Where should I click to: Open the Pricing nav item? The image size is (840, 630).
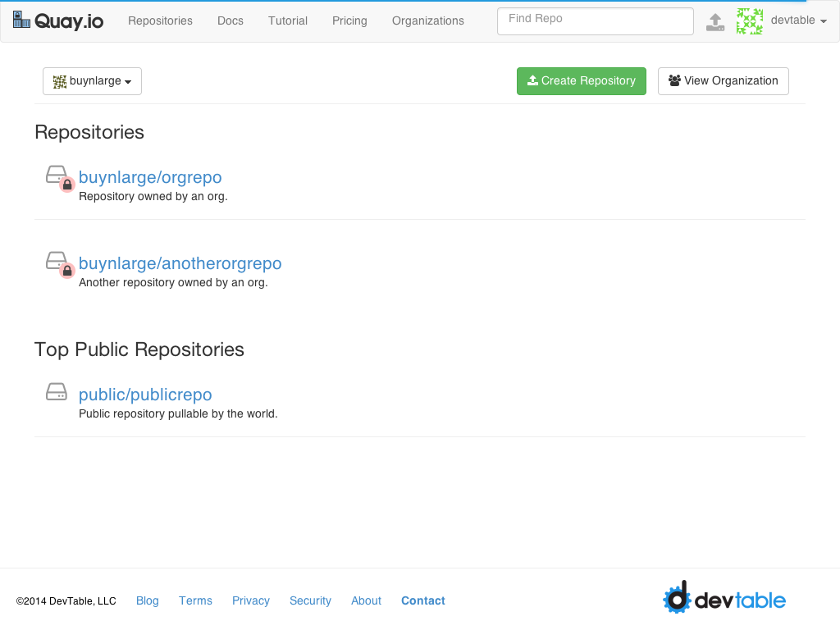pos(349,21)
